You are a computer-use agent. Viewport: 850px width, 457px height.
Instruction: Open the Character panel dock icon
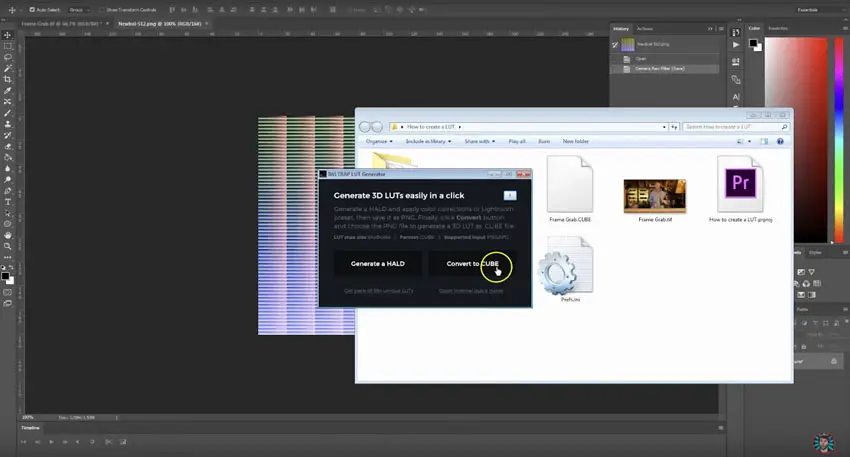[x=736, y=97]
